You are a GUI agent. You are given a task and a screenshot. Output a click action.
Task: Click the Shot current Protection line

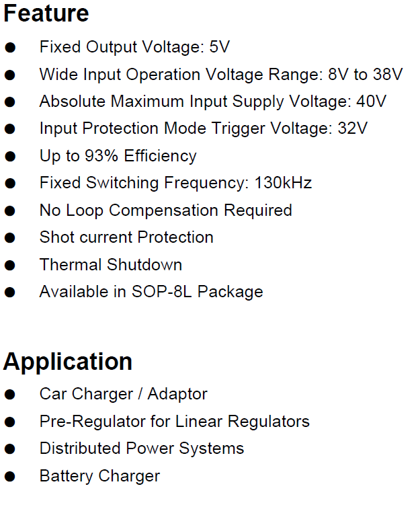point(126,237)
